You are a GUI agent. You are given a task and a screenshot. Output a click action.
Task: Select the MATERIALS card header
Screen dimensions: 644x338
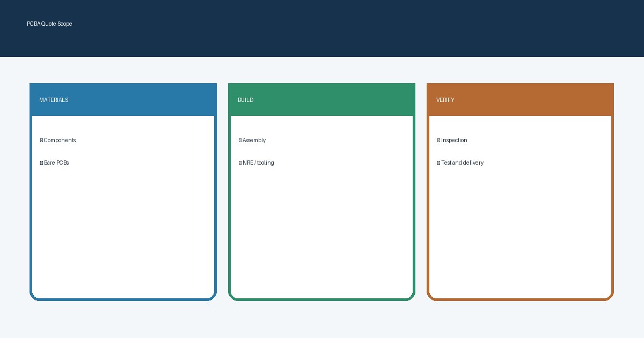123,100
